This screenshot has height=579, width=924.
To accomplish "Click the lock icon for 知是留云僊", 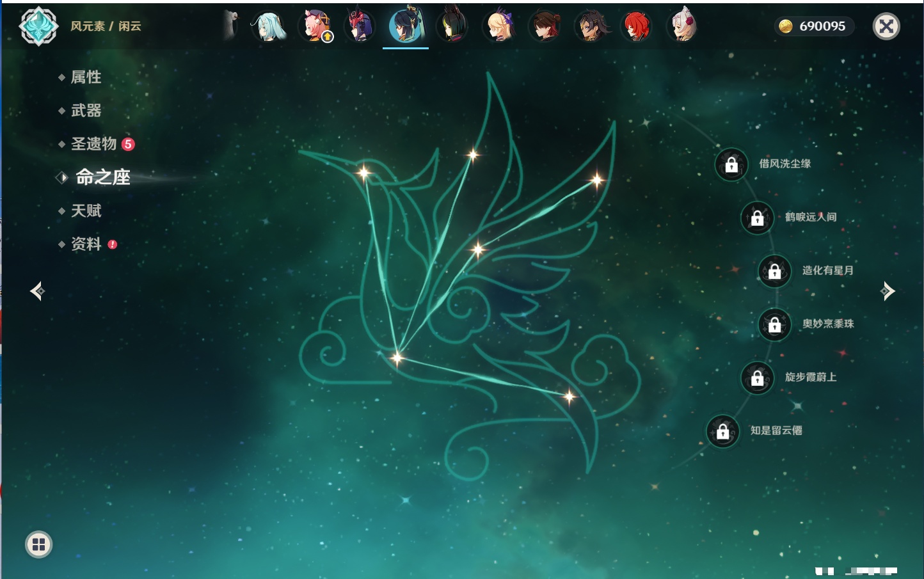I will [723, 432].
